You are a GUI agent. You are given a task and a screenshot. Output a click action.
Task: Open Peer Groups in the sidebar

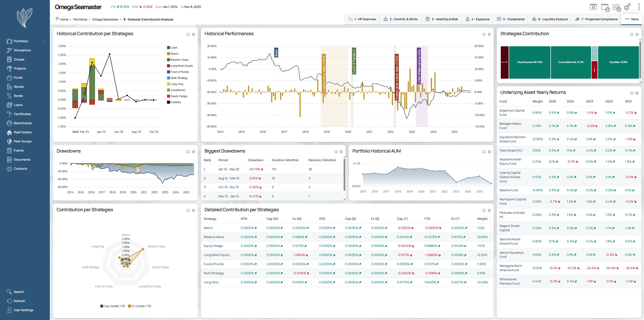coord(23,141)
